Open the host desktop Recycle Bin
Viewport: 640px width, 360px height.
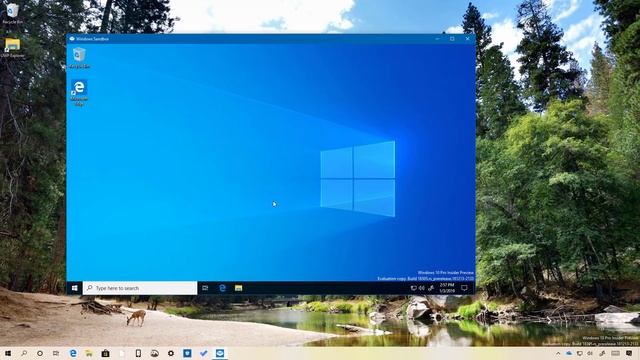(x=12, y=13)
